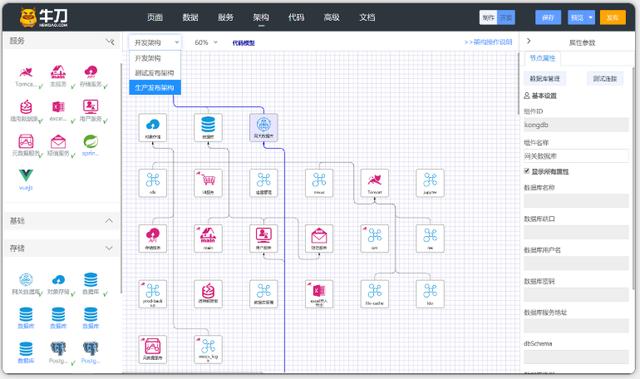The width and height of the screenshot is (640, 379).
Task: Click the orange 发布 button
Action: [x=613, y=18]
